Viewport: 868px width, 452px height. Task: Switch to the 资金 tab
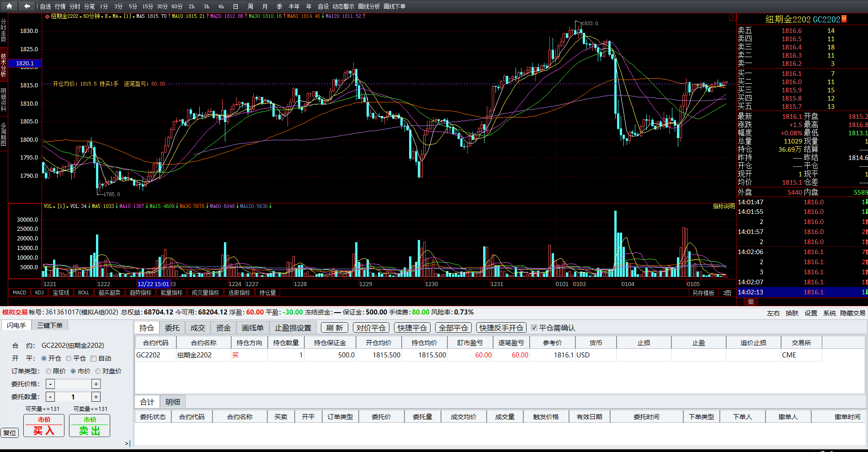(x=224, y=328)
